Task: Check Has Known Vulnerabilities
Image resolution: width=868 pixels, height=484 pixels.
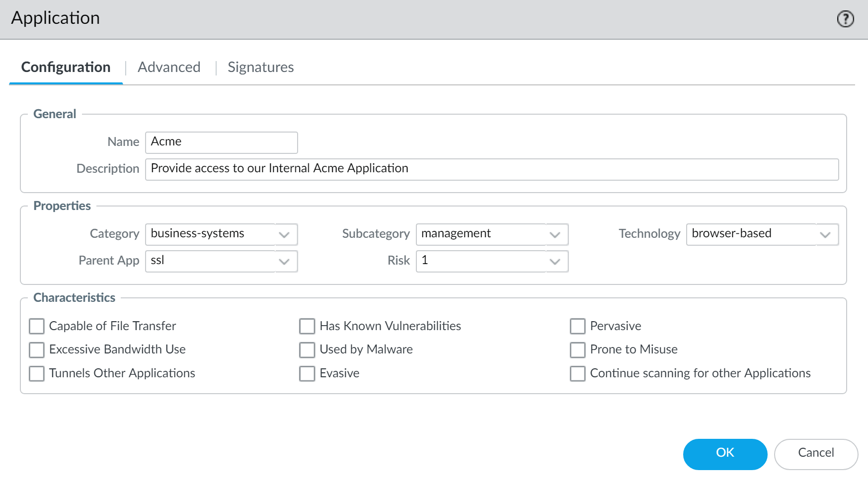Action: click(x=307, y=326)
